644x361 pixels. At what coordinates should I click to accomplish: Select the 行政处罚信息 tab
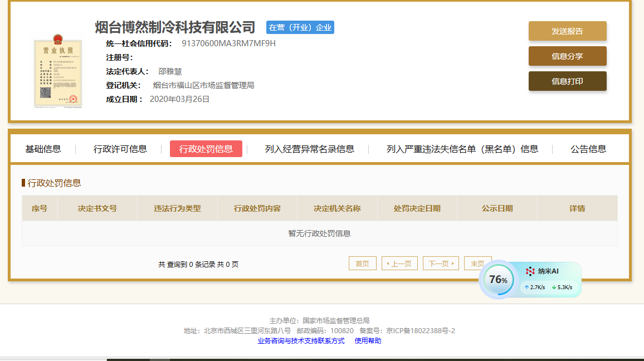pyautogui.click(x=206, y=149)
